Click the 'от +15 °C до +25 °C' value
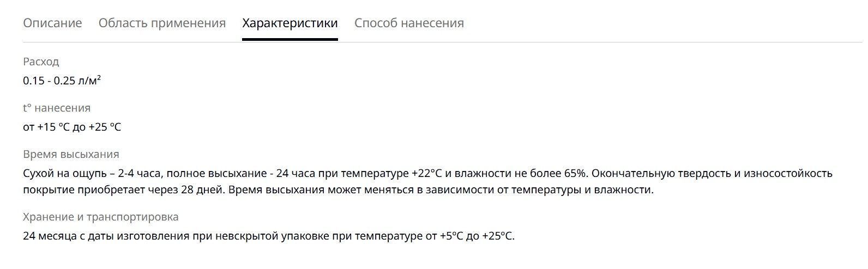This screenshot has height=269, width=868. pos(72,127)
